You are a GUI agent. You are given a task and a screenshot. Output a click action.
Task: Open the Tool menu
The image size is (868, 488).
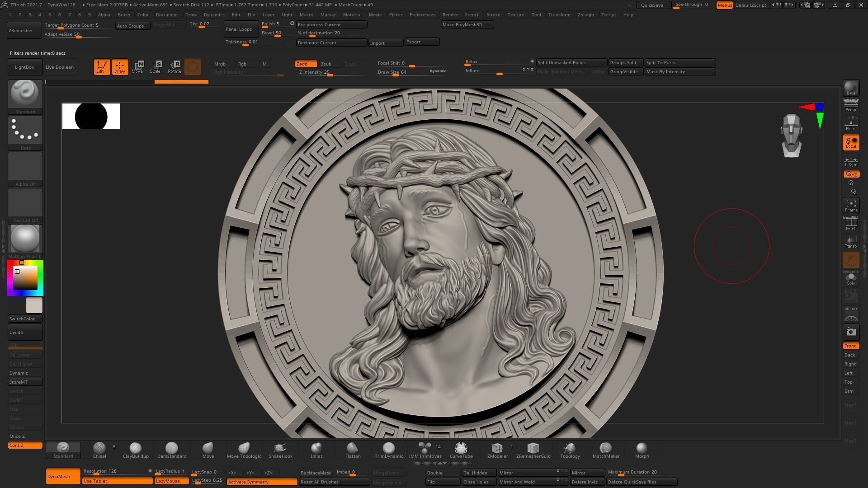click(x=536, y=14)
